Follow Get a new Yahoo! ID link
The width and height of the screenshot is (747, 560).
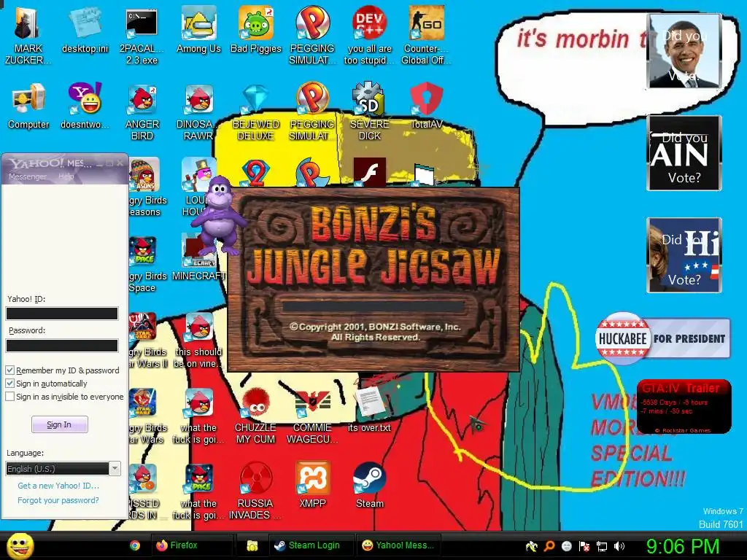point(58,486)
